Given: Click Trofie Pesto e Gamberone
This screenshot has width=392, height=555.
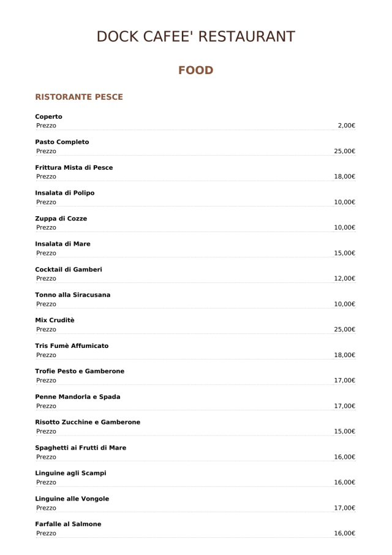Looking at the screenshot, I should tap(80, 371).
